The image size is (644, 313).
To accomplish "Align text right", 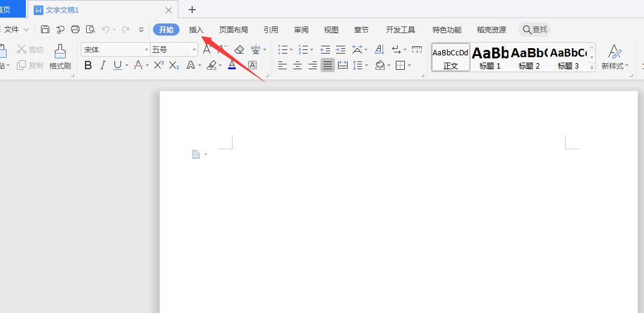I will tap(313, 65).
